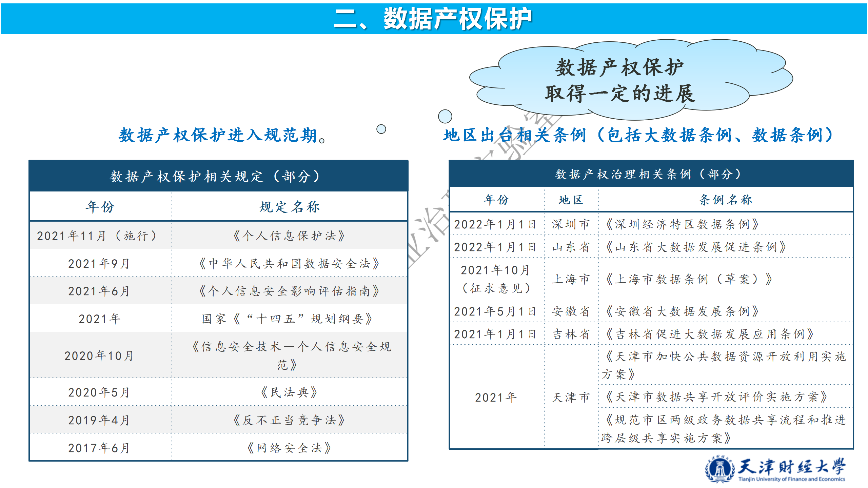The width and height of the screenshot is (868, 488).
Task: Select cell 《规范市区两级政务数据共享流程和推进跨层级共享实施方案》
Action: tap(726, 428)
